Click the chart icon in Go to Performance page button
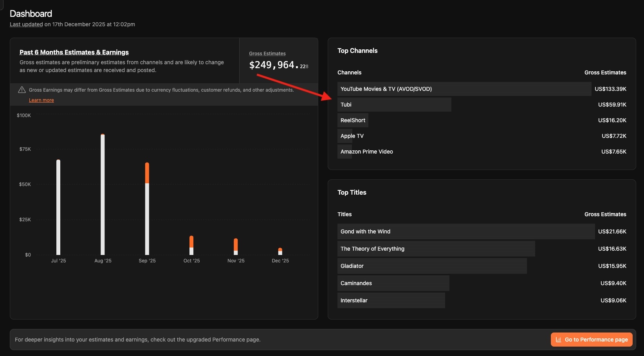 click(558, 340)
